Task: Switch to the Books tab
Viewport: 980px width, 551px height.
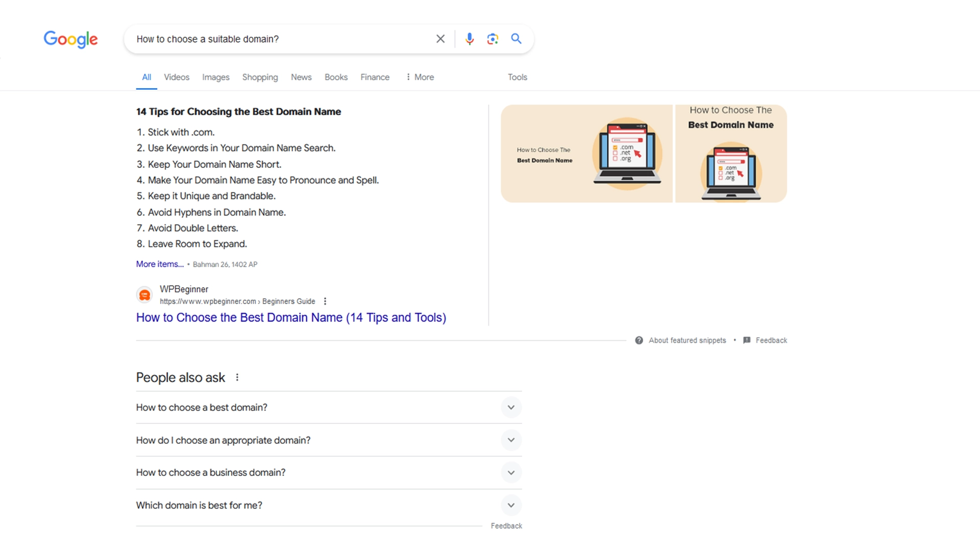Action: coord(336,77)
